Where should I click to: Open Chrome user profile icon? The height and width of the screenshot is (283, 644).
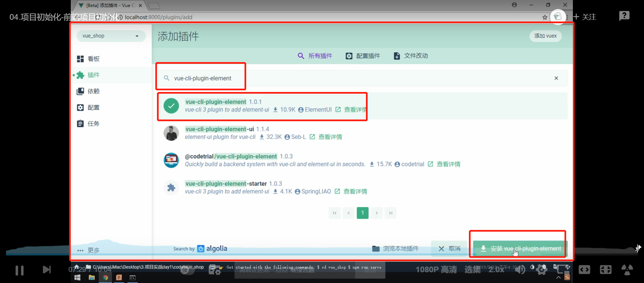point(514,5)
